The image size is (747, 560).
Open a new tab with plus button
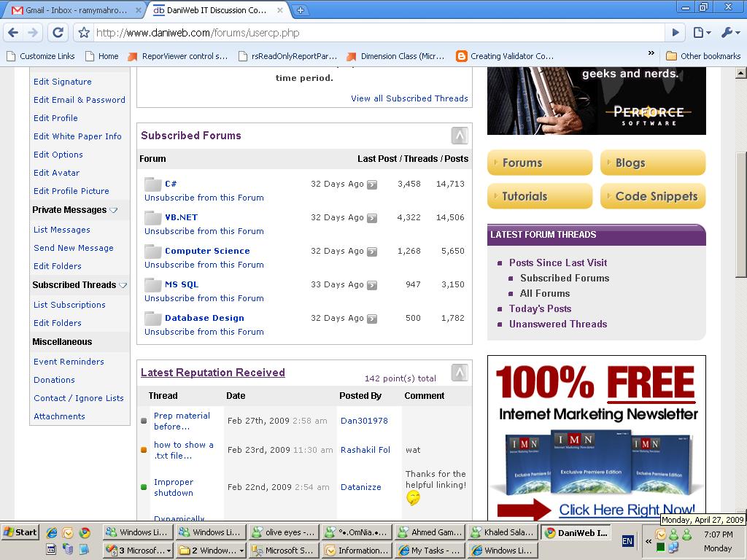[301, 10]
